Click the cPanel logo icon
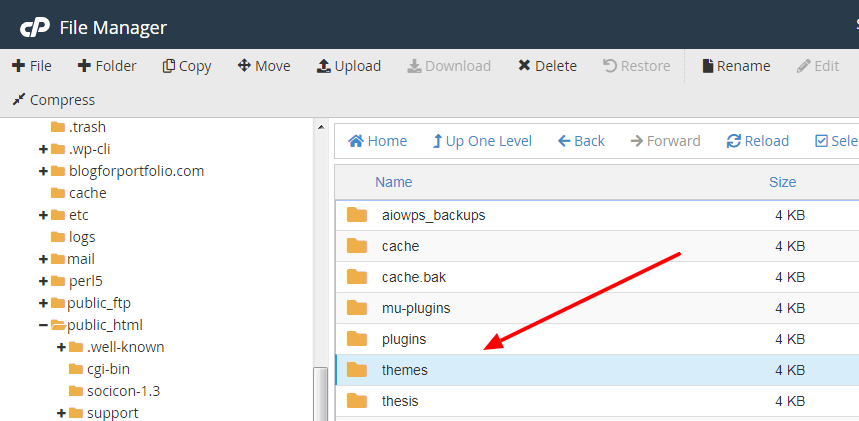The image size is (859, 421). (34, 27)
